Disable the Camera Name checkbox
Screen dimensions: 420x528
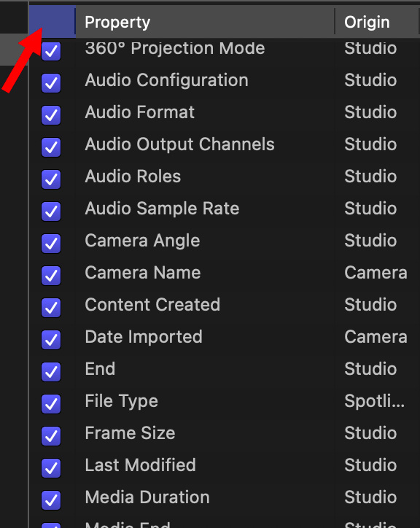point(51,276)
